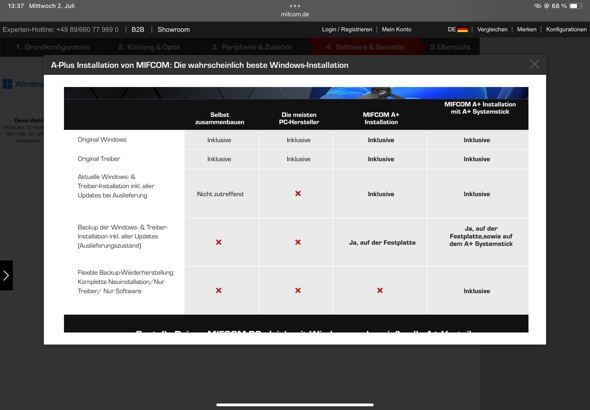Image resolution: width=590 pixels, height=410 pixels.
Task: Click 'Backup der Windows- & Treiber-Installation' label
Action: pos(123,236)
